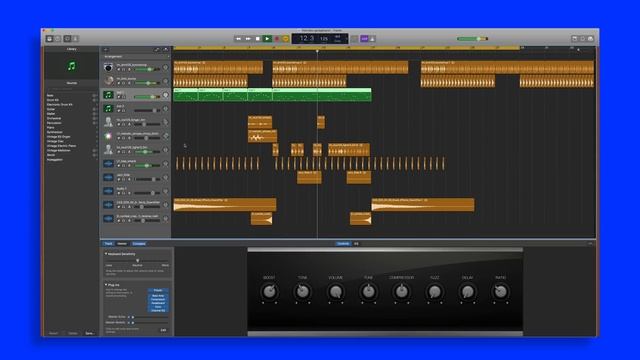Click the Revert button in Library
Viewport: 640px width, 360px height.
(53, 333)
